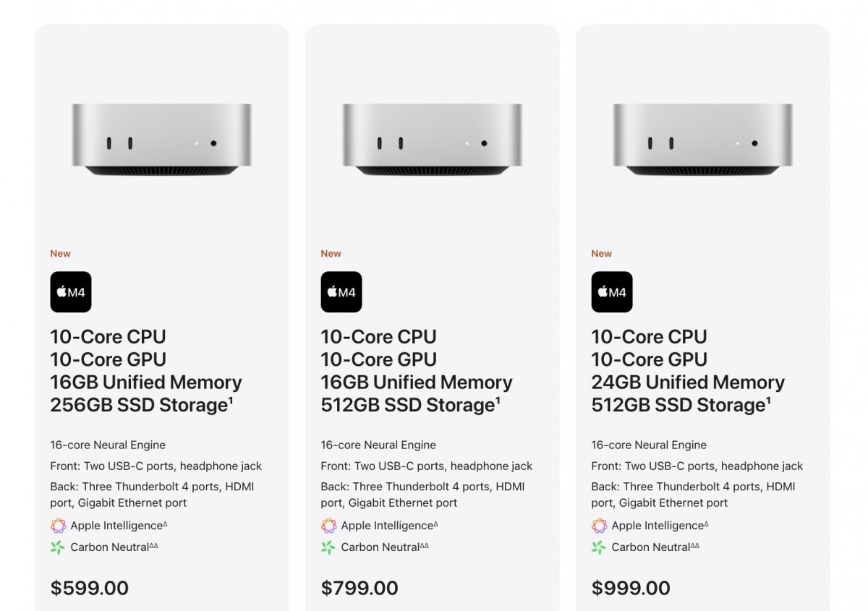This screenshot has height=611, width=868.
Task: Click the M4 chip icon on the $599 model
Action: [71, 292]
